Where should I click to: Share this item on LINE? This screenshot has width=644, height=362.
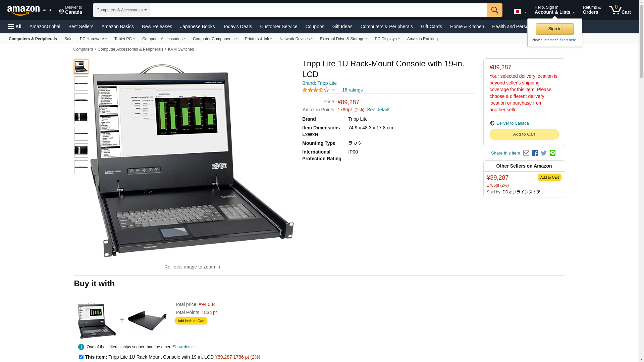coord(552,153)
